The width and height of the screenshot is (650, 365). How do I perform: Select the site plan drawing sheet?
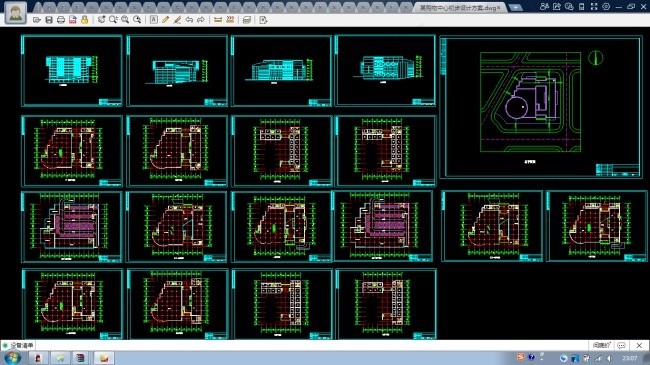pyautogui.click(x=541, y=107)
